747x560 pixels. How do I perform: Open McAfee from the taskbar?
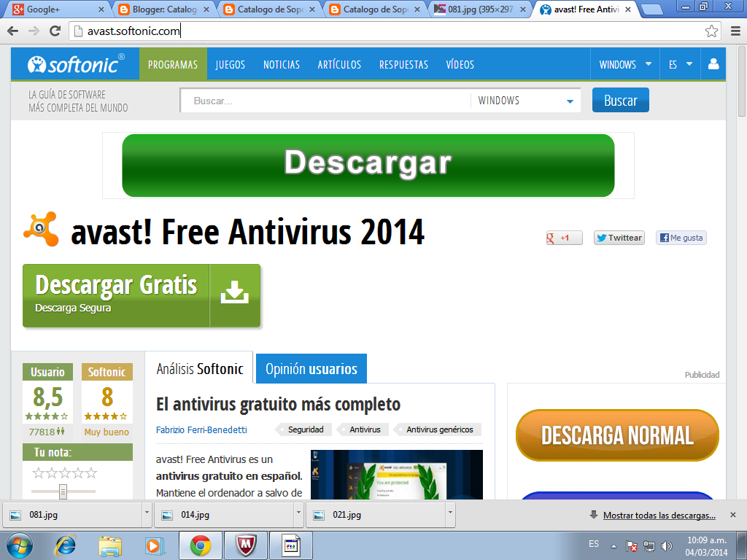pyautogui.click(x=246, y=544)
